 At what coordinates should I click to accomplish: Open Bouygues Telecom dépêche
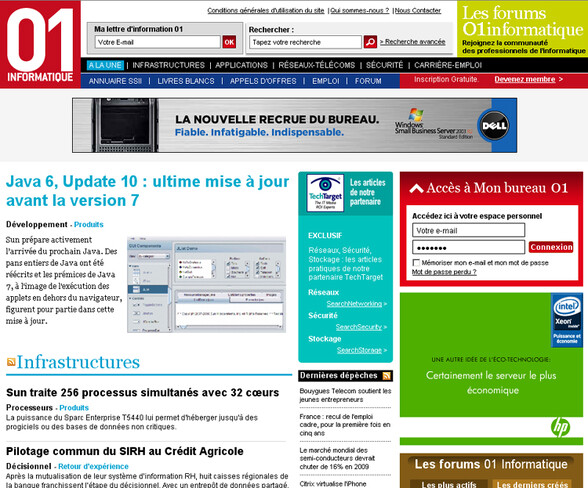[x=345, y=395]
